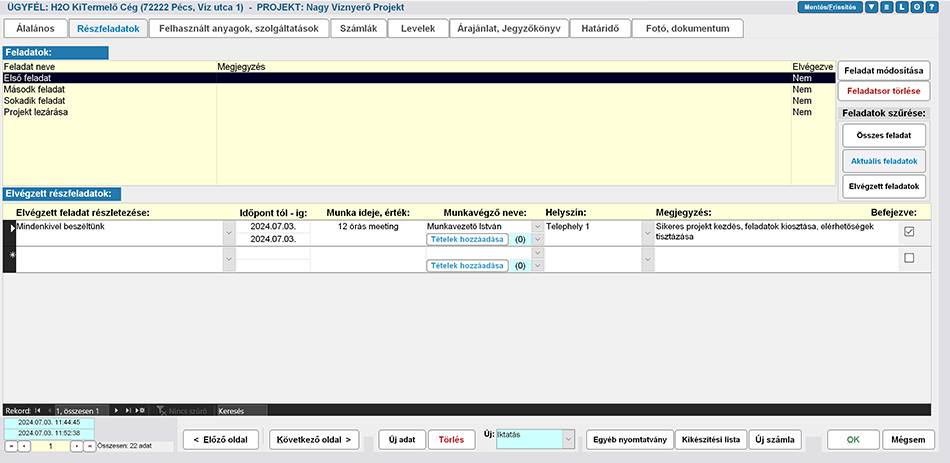Expand the Új: Iktatás combo box

568,439
